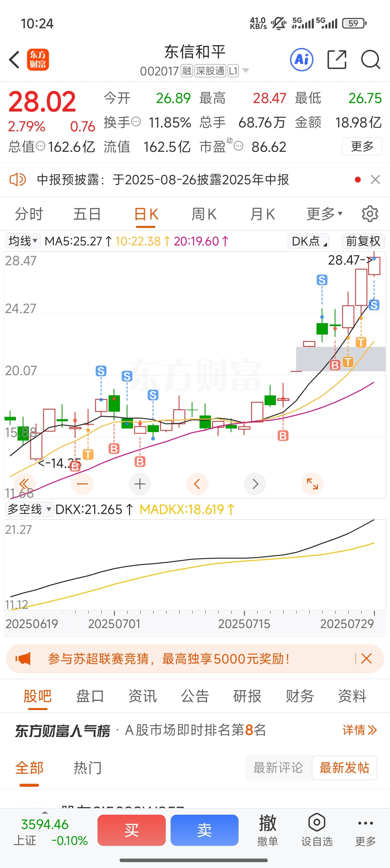Move chart right with arrow button
Image resolution: width=390 pixels, height=868 pixels.
(x=255, y=484)
